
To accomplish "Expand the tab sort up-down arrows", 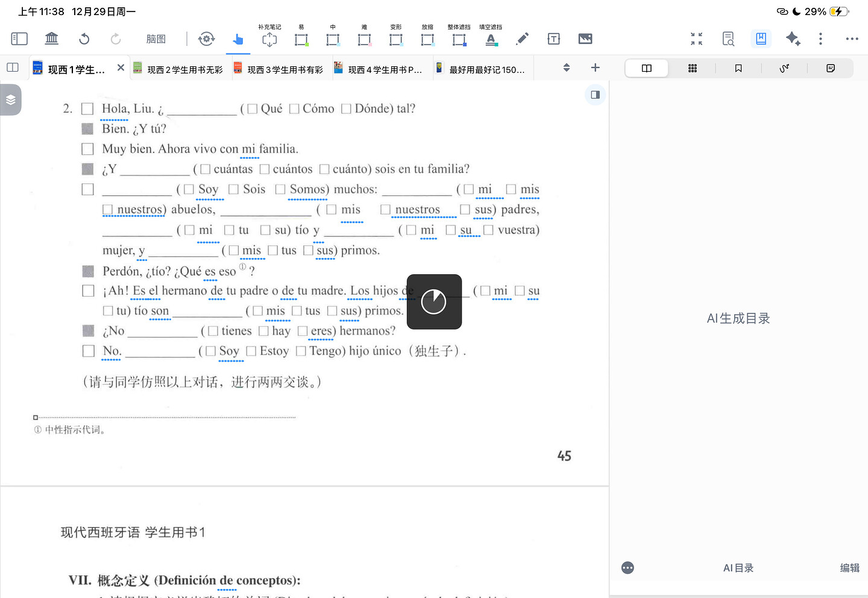I will click(567, 68).
